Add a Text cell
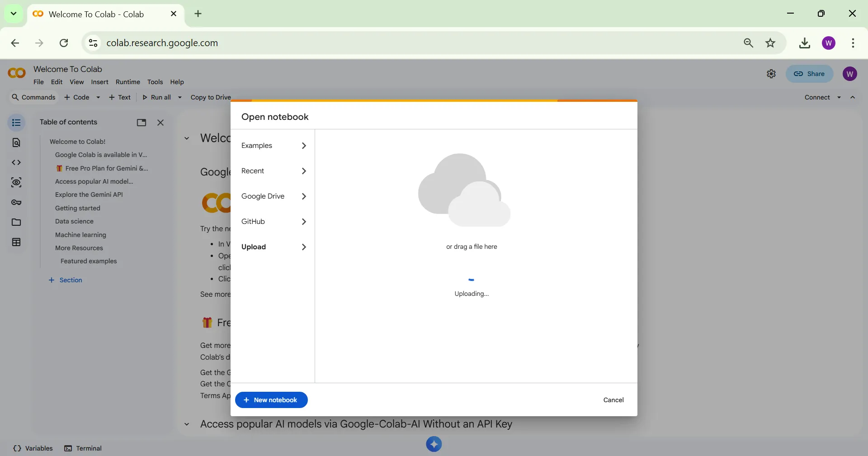 click(120, 97)
